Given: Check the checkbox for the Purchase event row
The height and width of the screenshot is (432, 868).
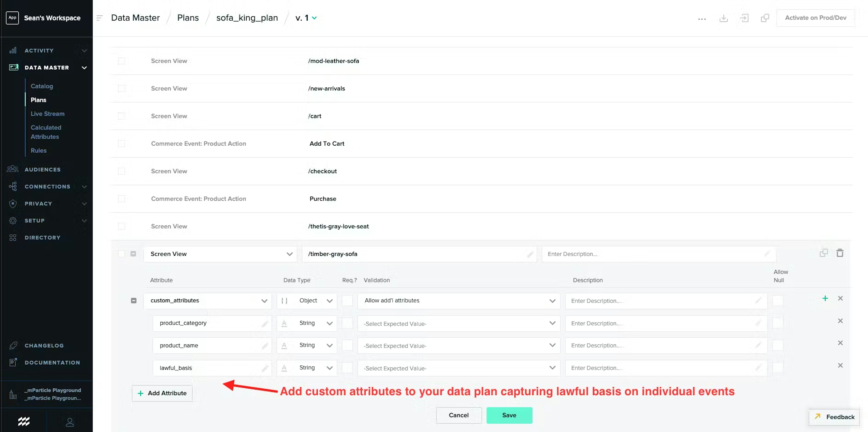Looking at the screenshot, I should tap(122, 198).
